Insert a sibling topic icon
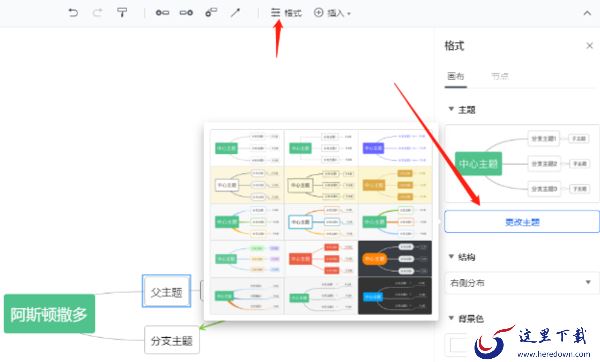 click(x=162, y=13)
